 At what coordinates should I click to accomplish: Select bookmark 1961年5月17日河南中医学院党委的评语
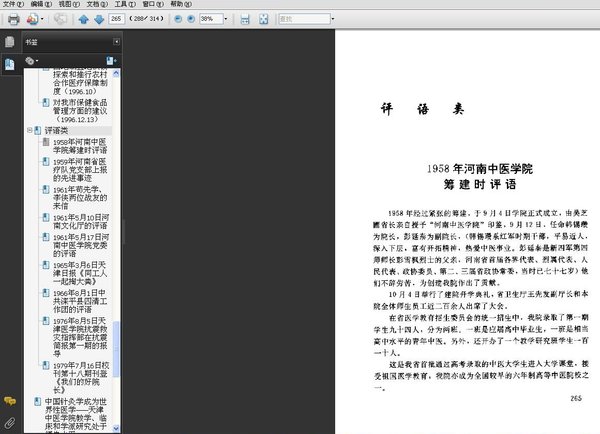pos(81,245)
